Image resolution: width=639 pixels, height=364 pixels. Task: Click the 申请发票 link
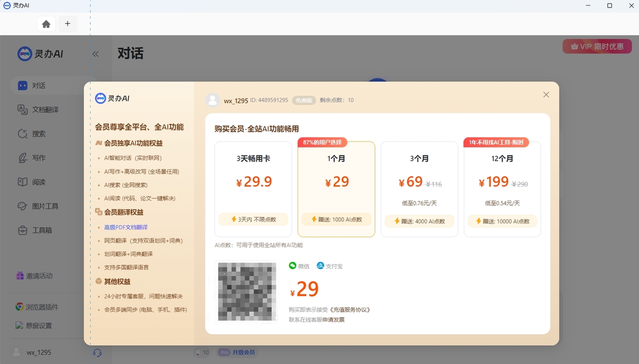pyautogui.click(x=333, y=320)
